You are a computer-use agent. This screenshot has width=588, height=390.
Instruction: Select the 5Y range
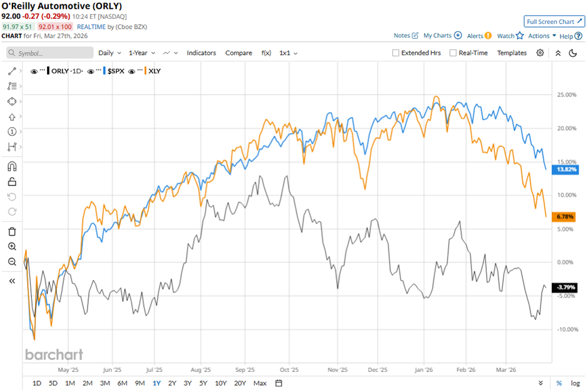203,383
